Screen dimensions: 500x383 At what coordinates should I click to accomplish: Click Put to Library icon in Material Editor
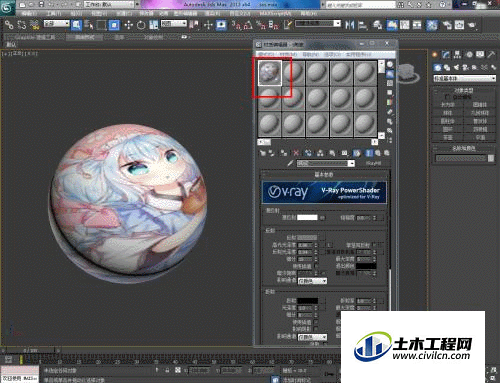coord(332,153)
